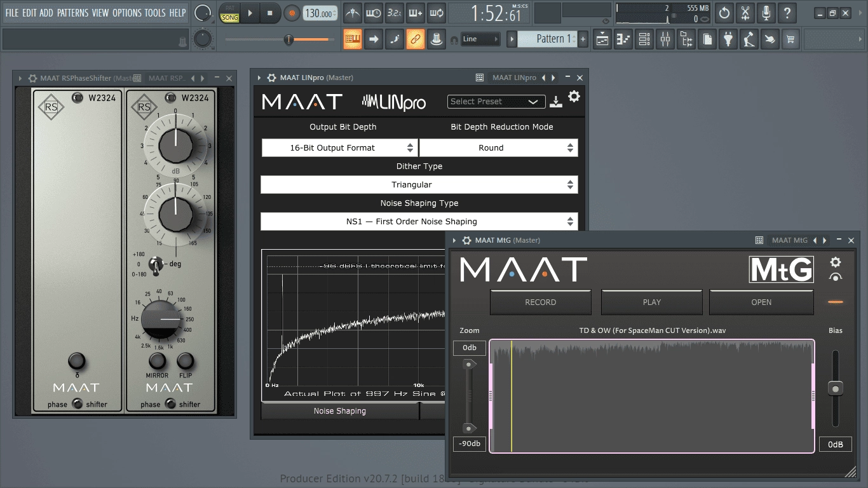Open the plugin picker plug icon
Viewport: 868px width, 488px height.
point(728,39)
